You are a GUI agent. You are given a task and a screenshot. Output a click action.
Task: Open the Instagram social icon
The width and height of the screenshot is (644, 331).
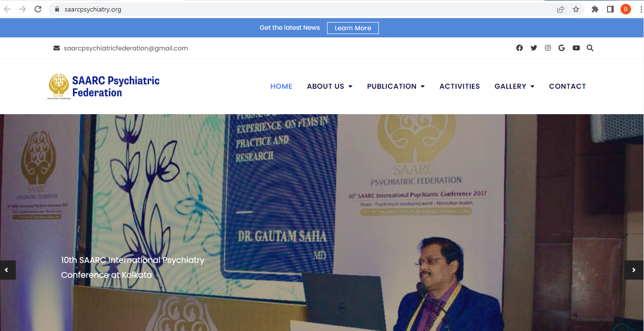[548, 48]
